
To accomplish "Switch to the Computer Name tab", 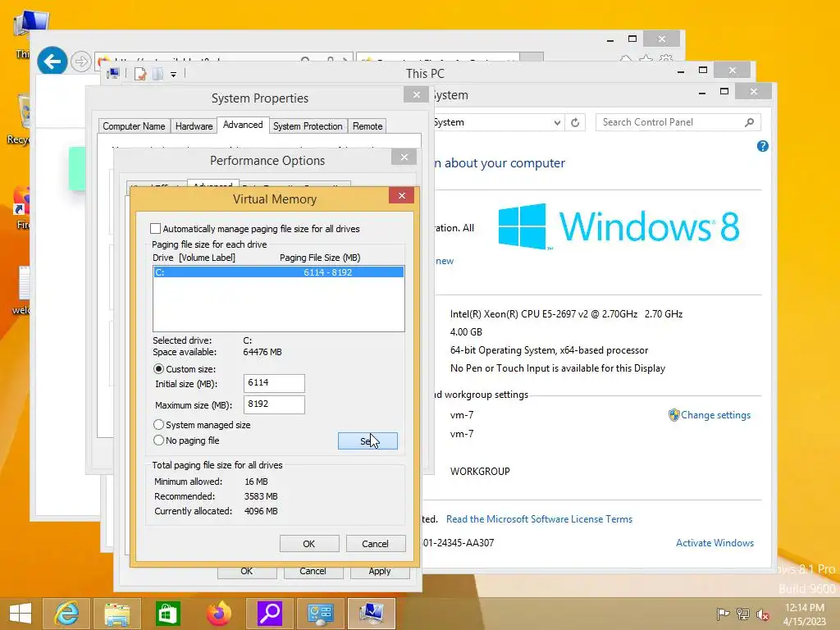I will click(134, 126).
